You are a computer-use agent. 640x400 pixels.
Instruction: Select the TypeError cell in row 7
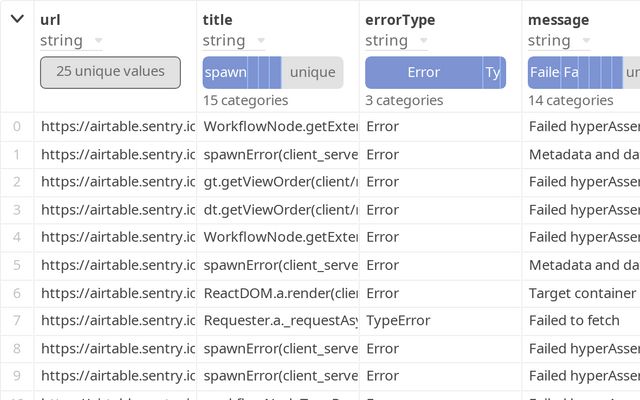coord(398,321)
